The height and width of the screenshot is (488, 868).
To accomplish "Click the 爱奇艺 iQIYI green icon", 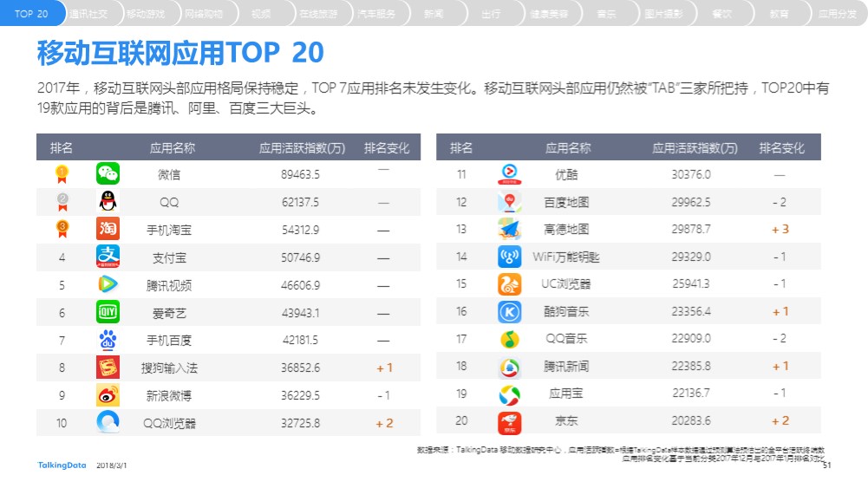I will pos(108,312).
